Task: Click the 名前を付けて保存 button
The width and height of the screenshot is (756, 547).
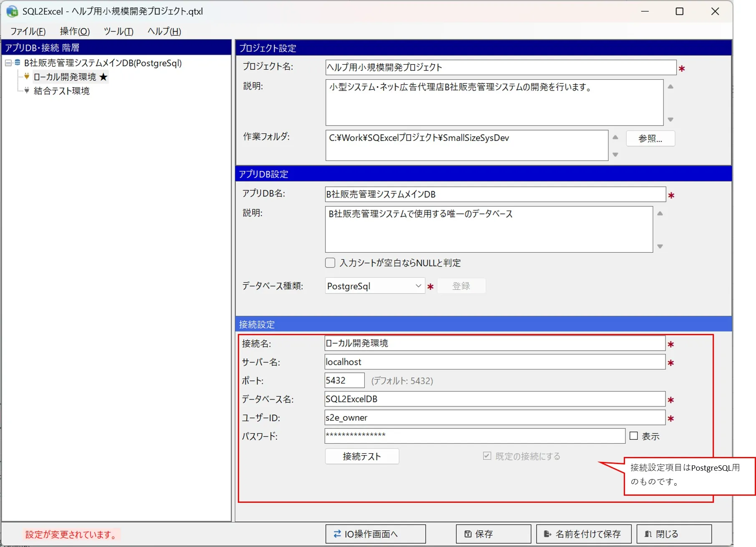Action: 583,534
